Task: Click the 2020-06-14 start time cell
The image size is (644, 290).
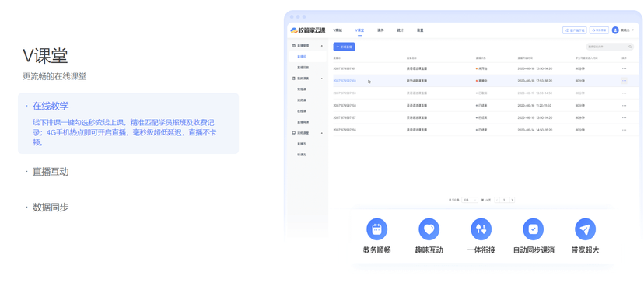Action: coord(535,130)
